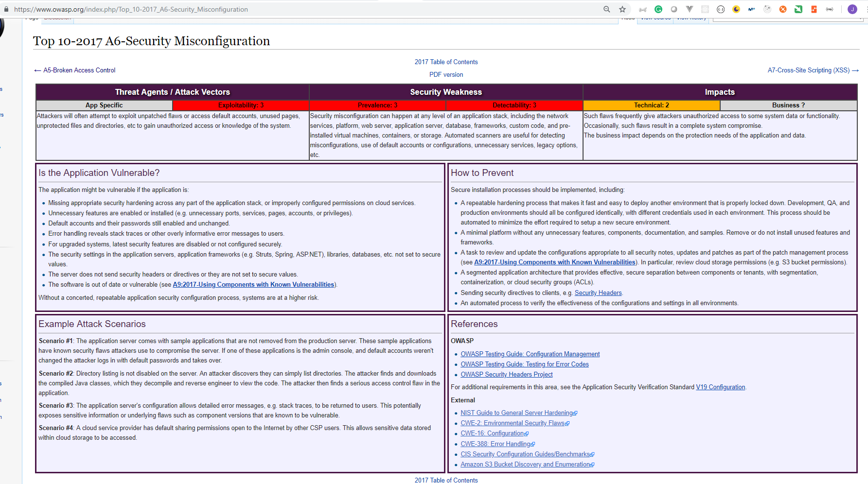Click the Impacts table header
Image resolution: width=868 pixels, height=484 pixels.
(x=720, y=92)
